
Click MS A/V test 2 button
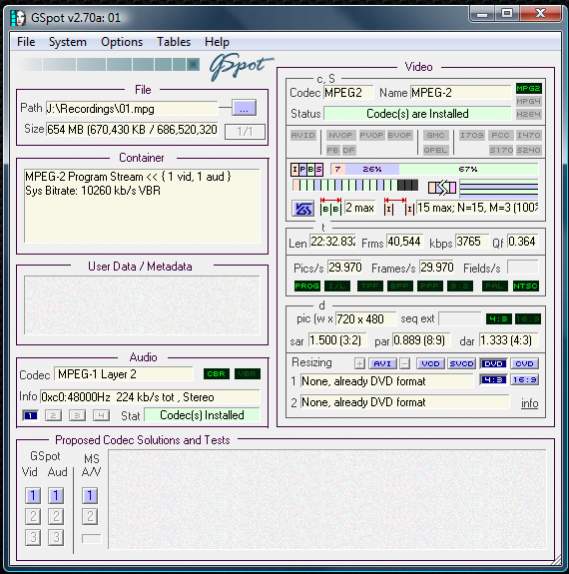[90, 517]
